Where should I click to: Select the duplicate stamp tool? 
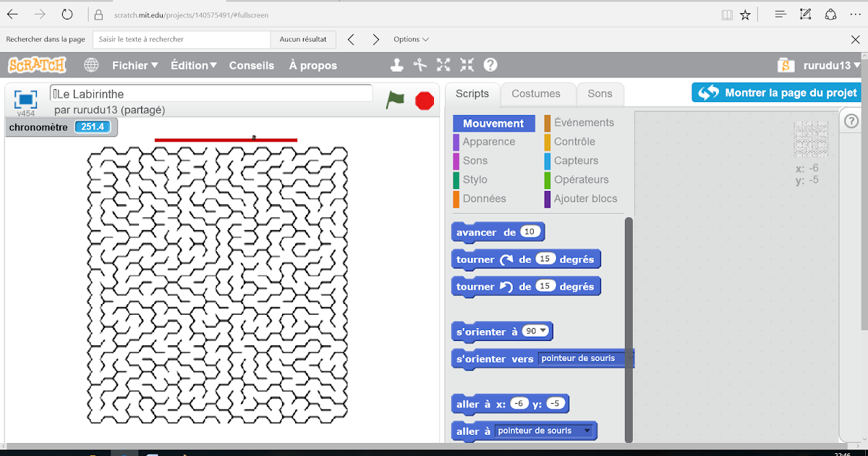point(396,64)
